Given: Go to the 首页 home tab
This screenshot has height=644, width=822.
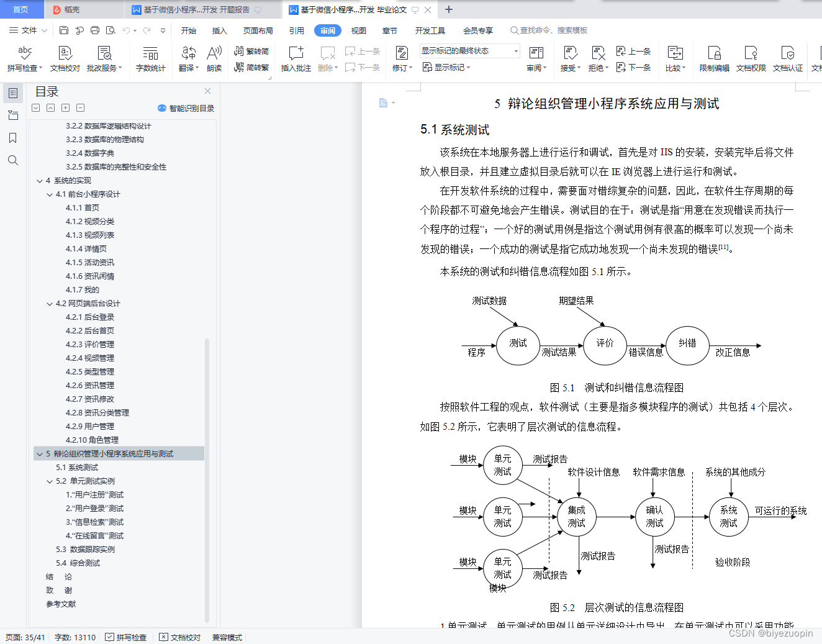Looking at the screenshot, I should click(x=20, y=9).
